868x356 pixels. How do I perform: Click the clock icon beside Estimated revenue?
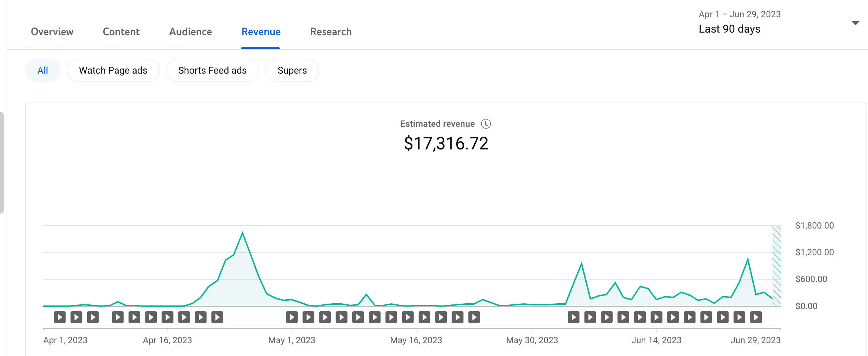pos(486,124)
